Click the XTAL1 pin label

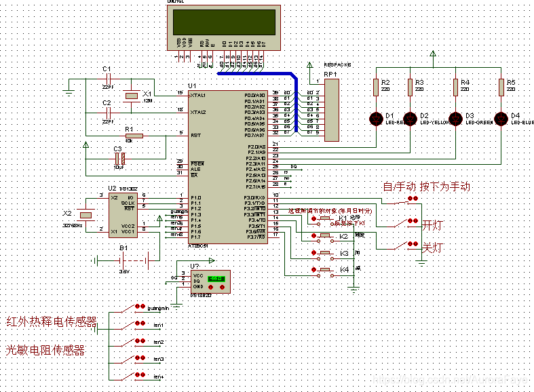tap(198, 95)
